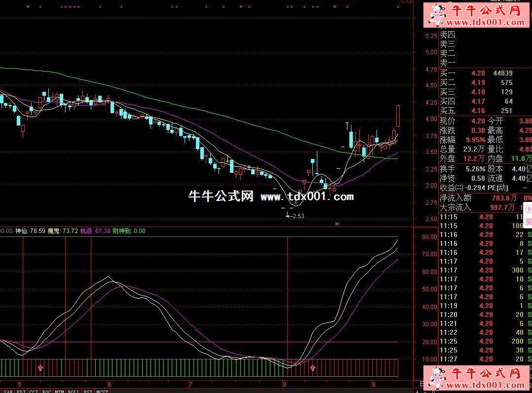Open the BOLL indicator tab
The image size is (532, 393).
[x=73, y=392]
